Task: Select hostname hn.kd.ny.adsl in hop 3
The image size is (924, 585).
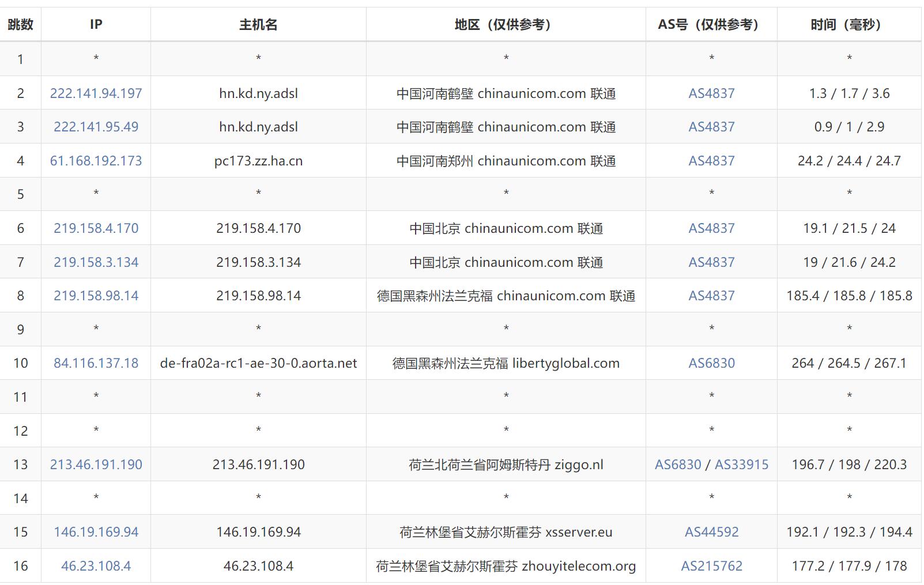Action: (x=258, y=127)
